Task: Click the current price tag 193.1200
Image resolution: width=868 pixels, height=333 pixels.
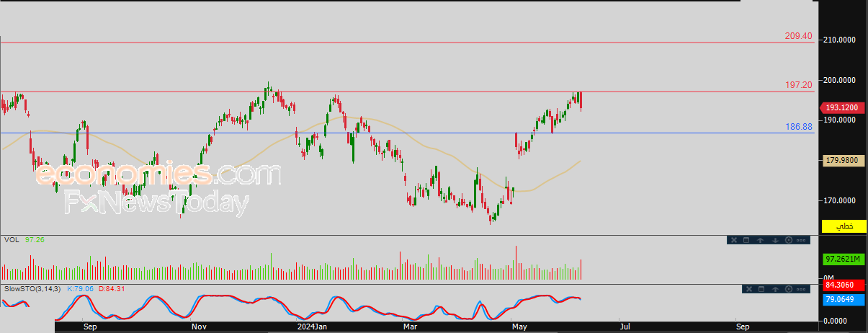Action: 841,107
